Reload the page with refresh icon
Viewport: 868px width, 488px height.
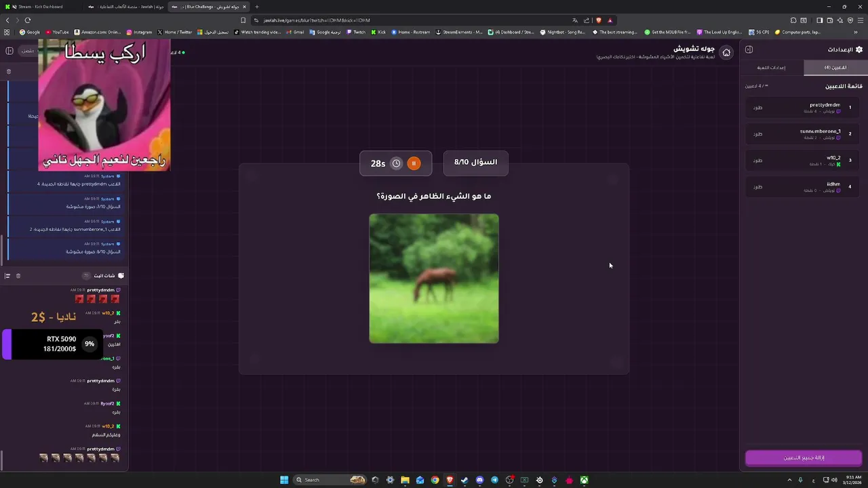[x=28, y=20]
